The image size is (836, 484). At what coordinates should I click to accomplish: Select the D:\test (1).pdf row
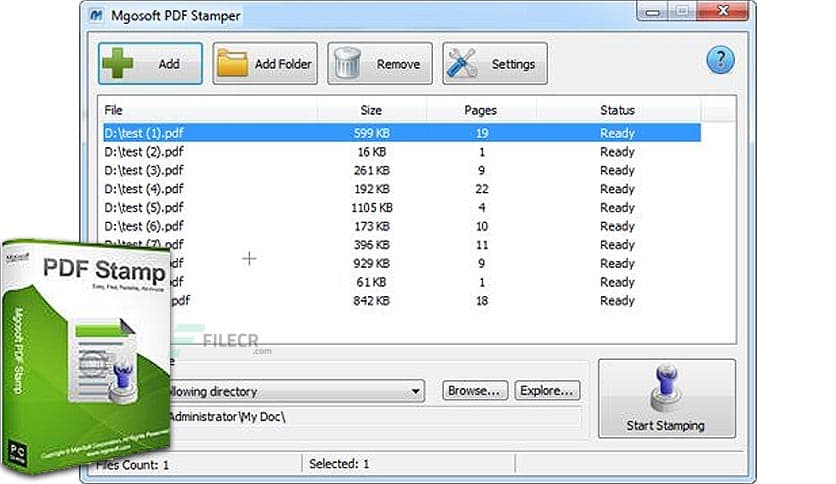[402, 133]
